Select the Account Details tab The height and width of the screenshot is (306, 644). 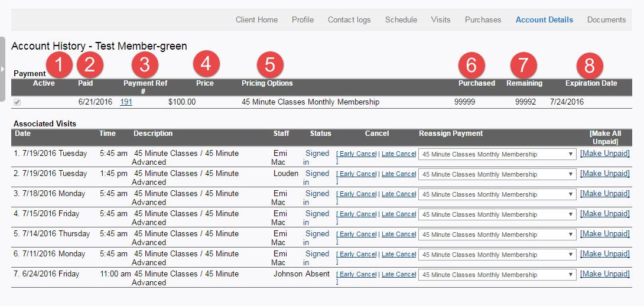(544, 19)
